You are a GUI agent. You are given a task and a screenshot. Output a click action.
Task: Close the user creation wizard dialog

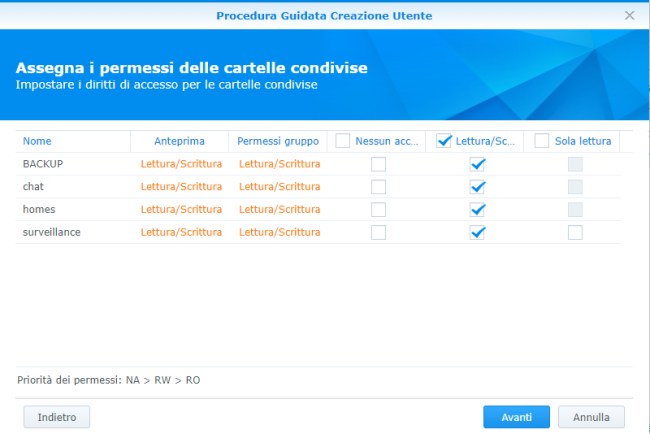629,15
